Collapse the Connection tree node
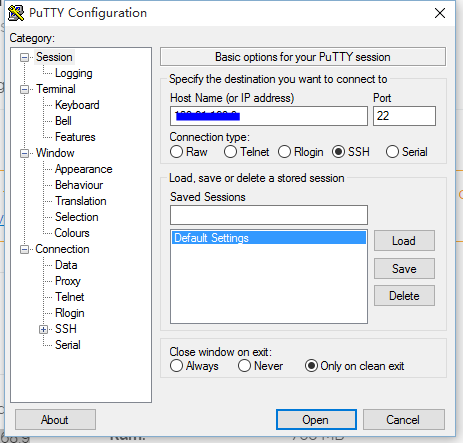463x443 pixels. point(24,249)
